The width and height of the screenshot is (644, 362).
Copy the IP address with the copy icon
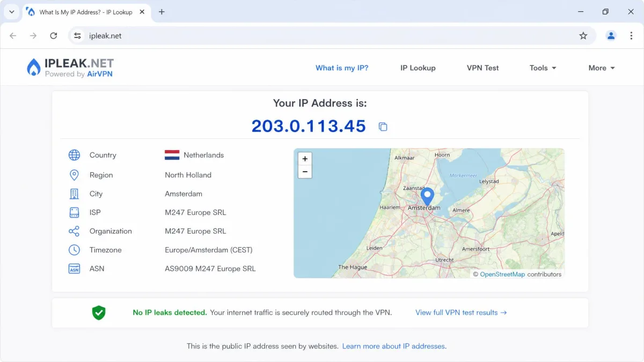pyautogui.click(x=383, y=127)
